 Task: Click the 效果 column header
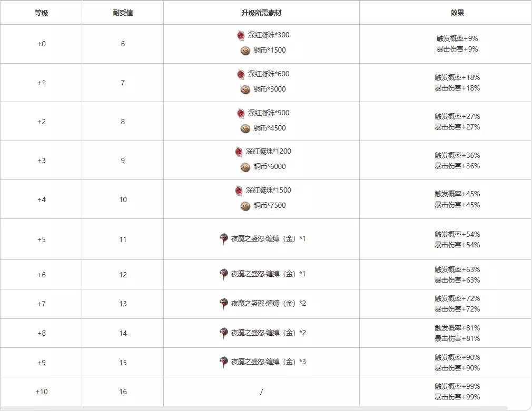click(457, 13)
